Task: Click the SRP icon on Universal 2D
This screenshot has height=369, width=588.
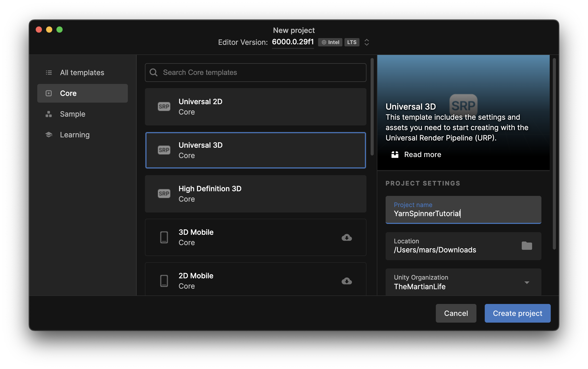Action: click(164, 107)
